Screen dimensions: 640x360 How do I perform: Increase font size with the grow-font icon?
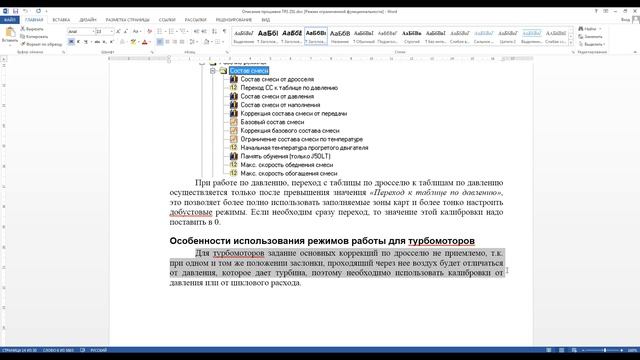(x=118, y=31)
